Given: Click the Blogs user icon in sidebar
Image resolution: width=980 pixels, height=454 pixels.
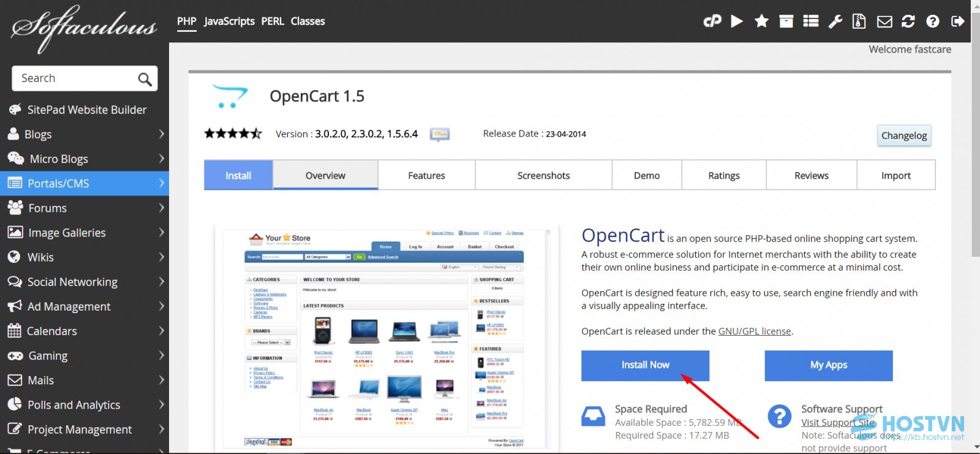Looking at the screenshot, I should 13,134.
